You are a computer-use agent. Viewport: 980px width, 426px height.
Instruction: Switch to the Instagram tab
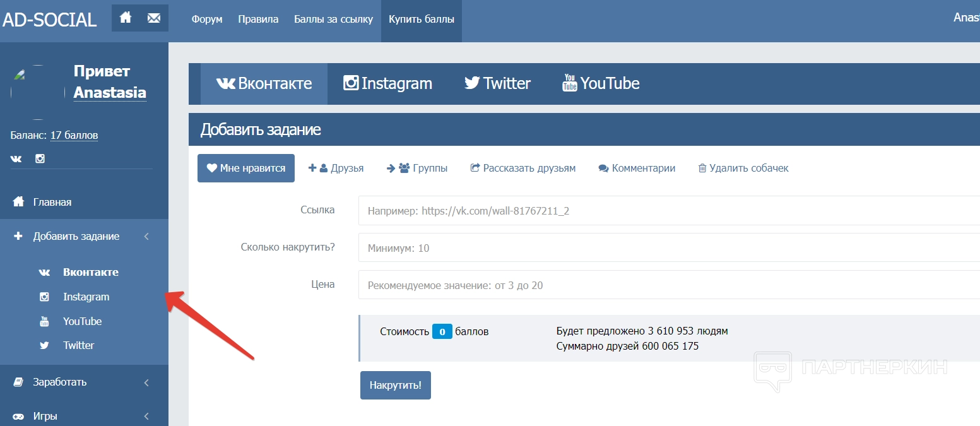tap(387, 83)
